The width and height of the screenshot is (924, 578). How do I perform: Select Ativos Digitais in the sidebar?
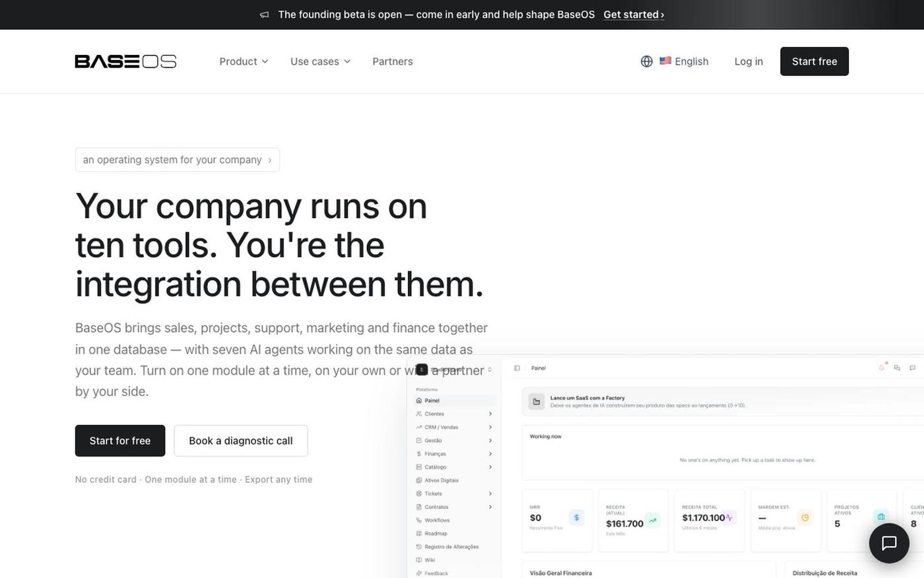click(442, 480)
